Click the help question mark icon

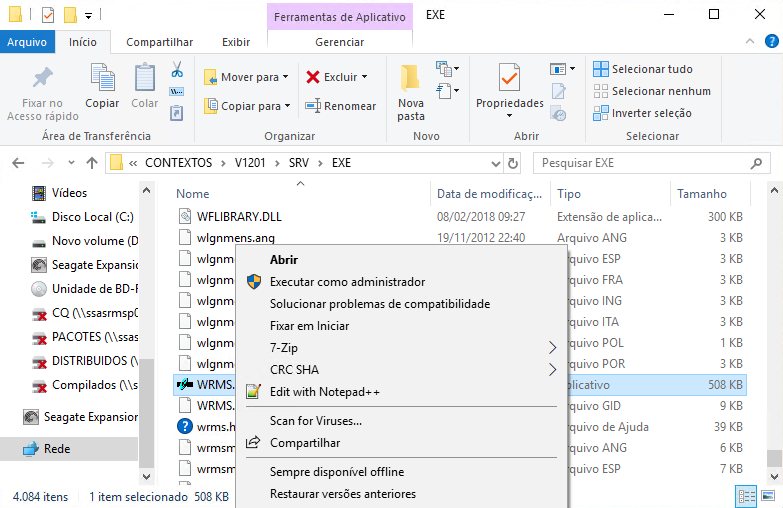point(771,42)
